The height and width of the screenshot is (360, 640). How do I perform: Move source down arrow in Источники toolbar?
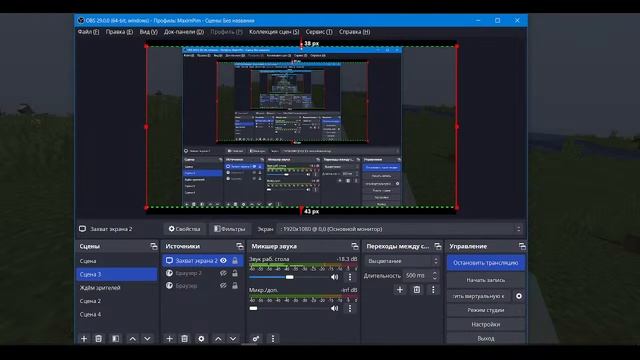[233, 339]
